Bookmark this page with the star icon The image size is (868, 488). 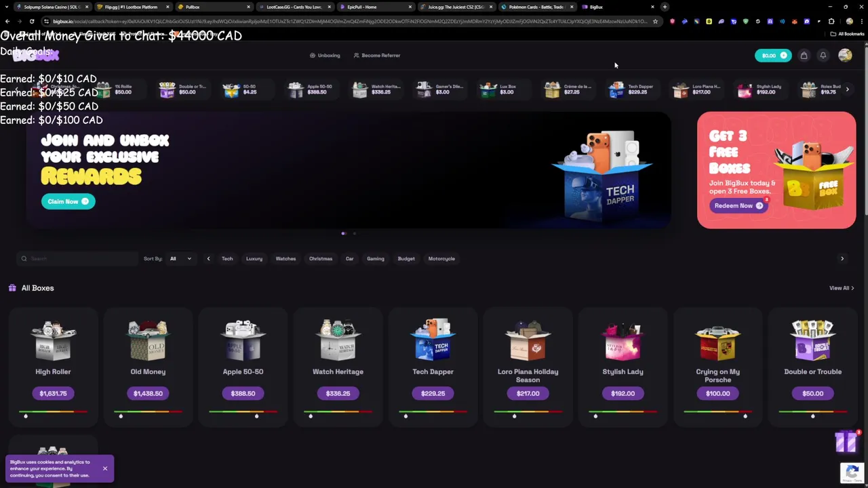(655, 21)
